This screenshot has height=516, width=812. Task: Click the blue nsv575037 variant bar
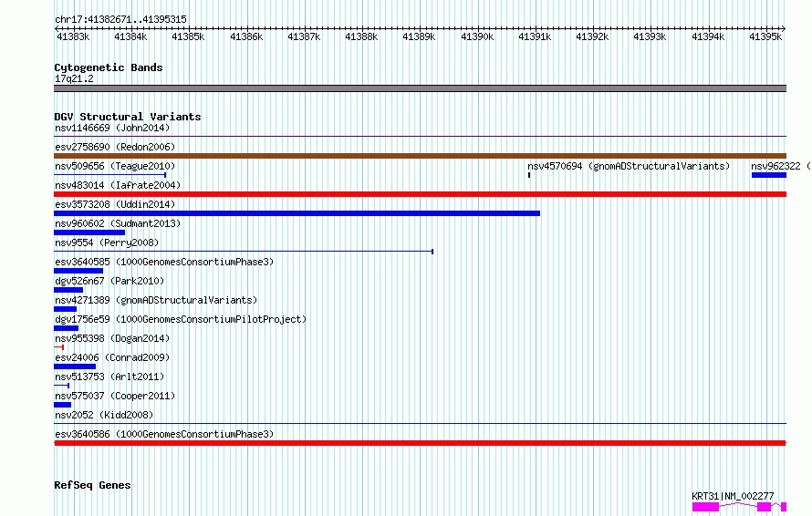63,405
